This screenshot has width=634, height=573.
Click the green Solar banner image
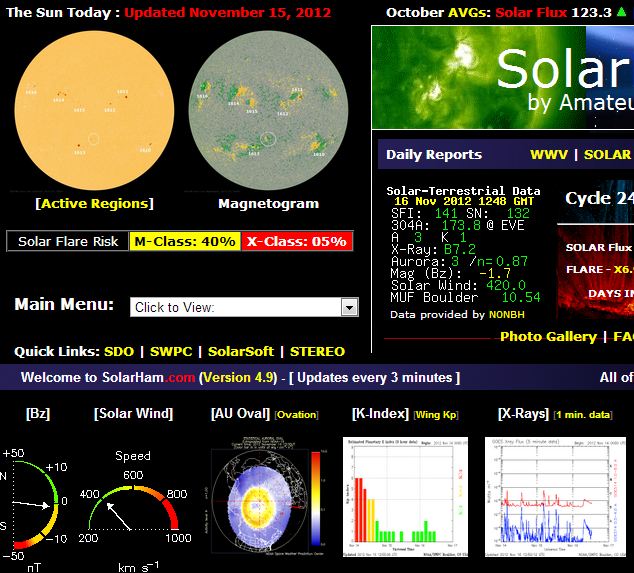pos(503,77)
